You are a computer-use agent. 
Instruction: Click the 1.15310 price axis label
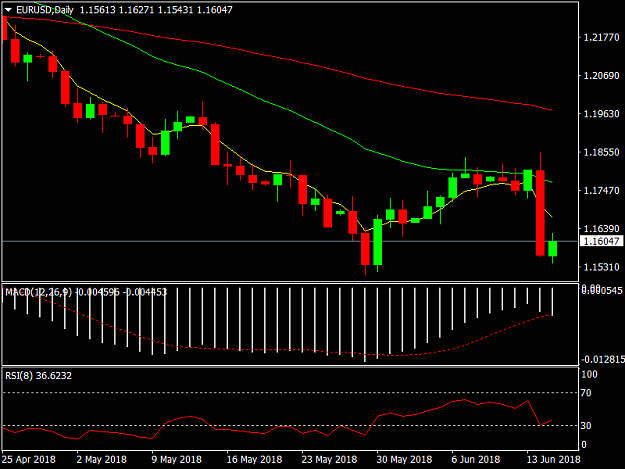click(601, 267)
